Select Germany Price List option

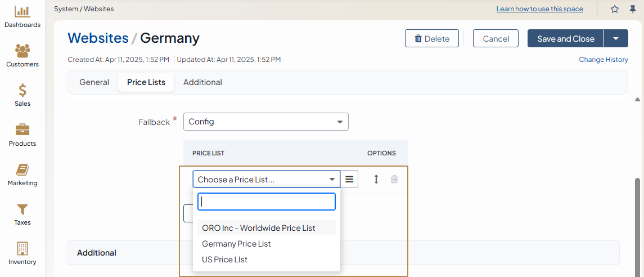pos(236,244)
